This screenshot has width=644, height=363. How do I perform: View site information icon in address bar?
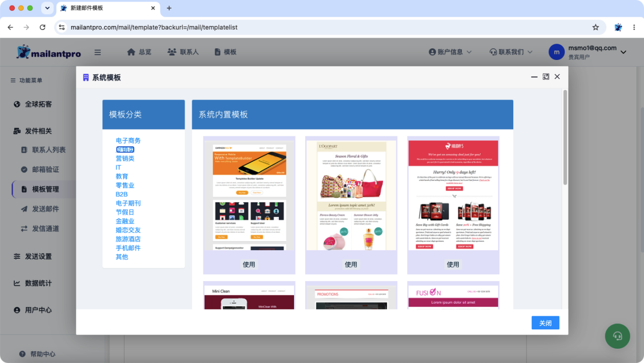pyautogui.click(x=62, y=27)
